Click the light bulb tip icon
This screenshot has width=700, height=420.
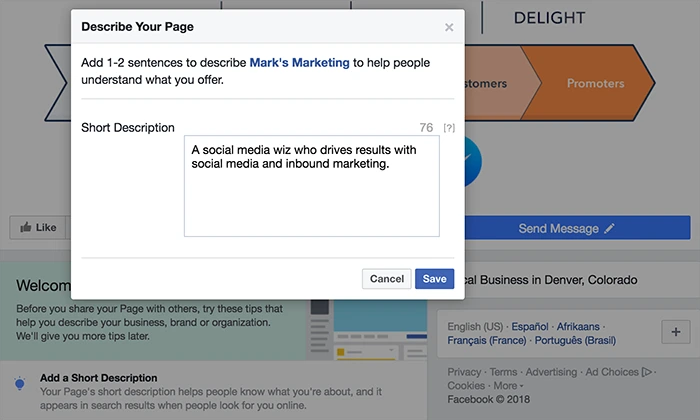(x=20, y=384)
